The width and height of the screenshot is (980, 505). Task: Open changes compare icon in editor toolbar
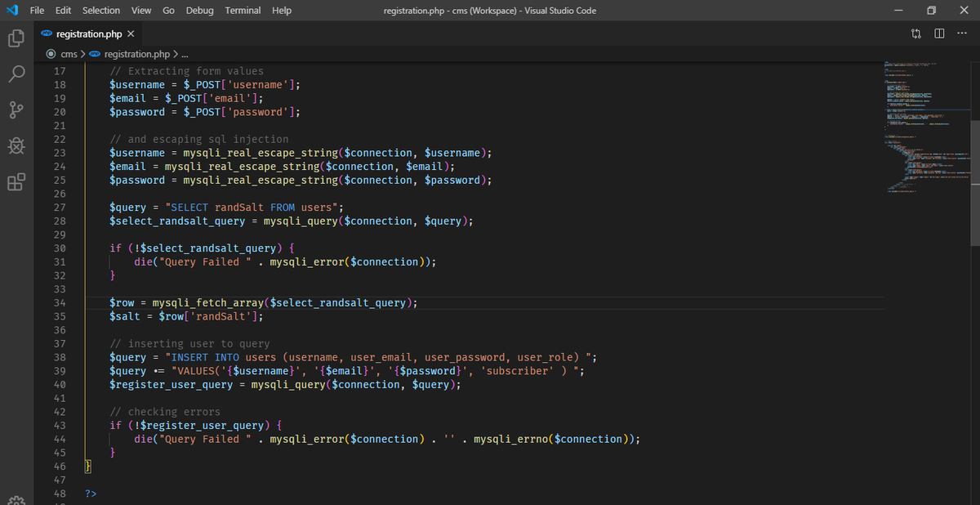(x=915, y=34)
